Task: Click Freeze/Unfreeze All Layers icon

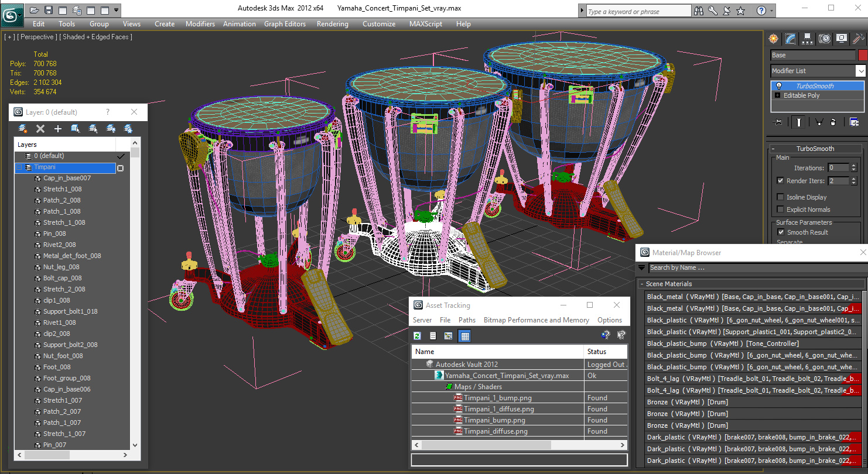Action: (x=128, y=129)
